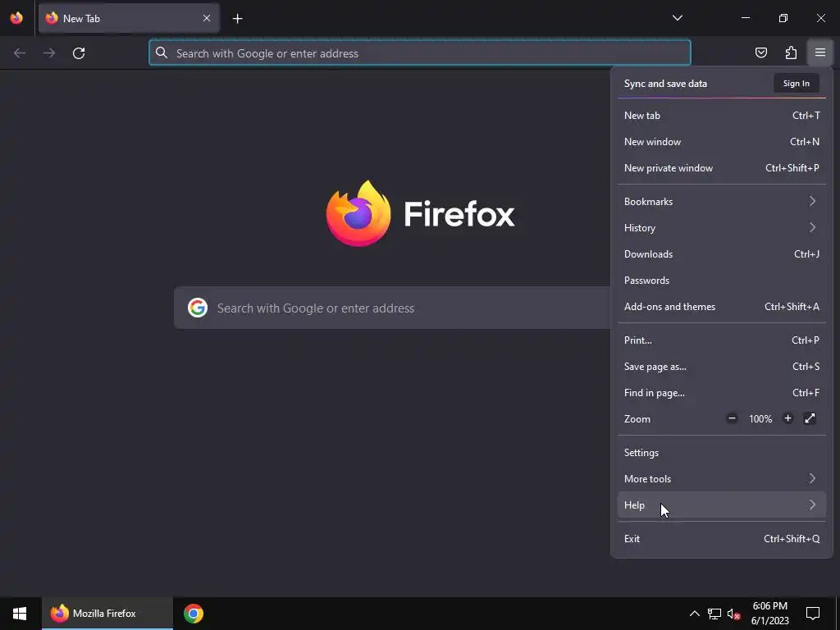Select Find in page...
Image resolution: width=840 pixels, height=630 pixels.
[x=722, y=393]
